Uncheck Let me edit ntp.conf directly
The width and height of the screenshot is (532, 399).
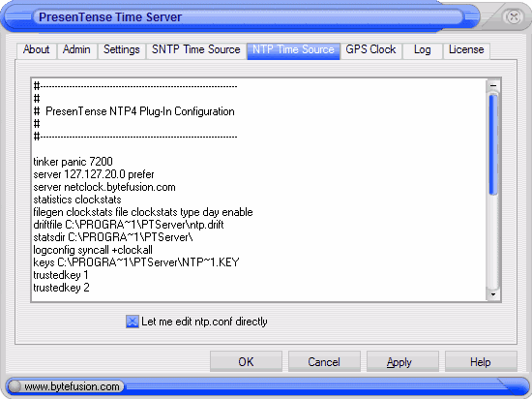pos(133,322)
